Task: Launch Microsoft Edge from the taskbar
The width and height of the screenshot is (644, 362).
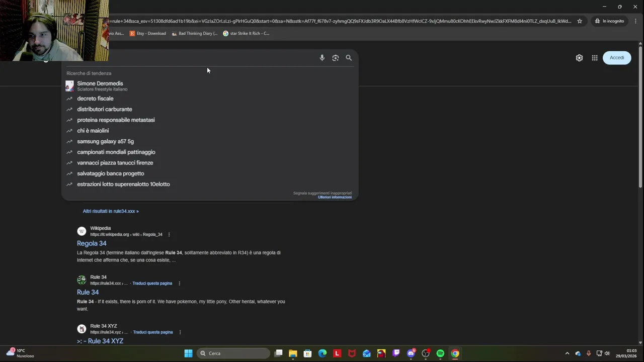Action: pos(323,353)
